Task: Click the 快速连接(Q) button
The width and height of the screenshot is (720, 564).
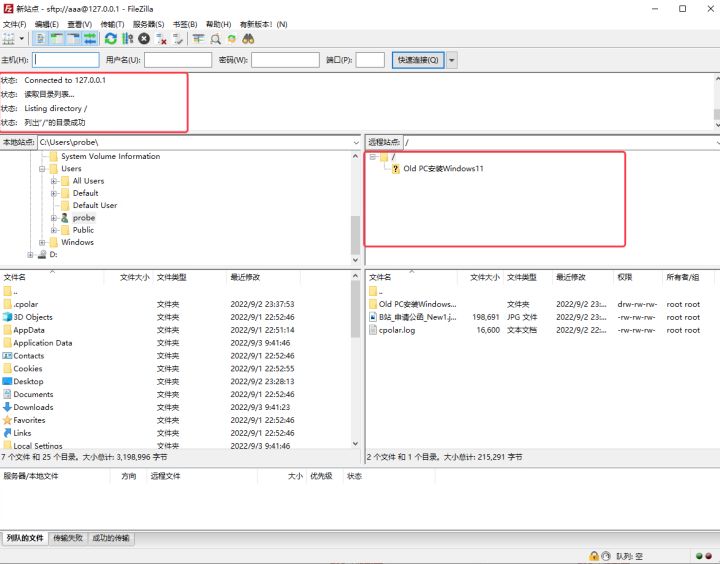Action: (x=416, y=60)
